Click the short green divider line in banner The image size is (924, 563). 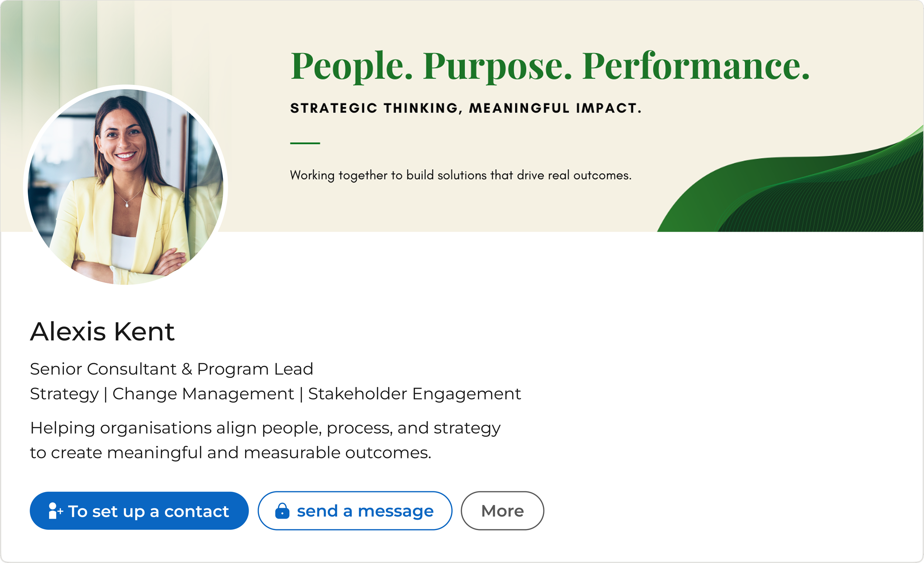(x=305, y=143)
